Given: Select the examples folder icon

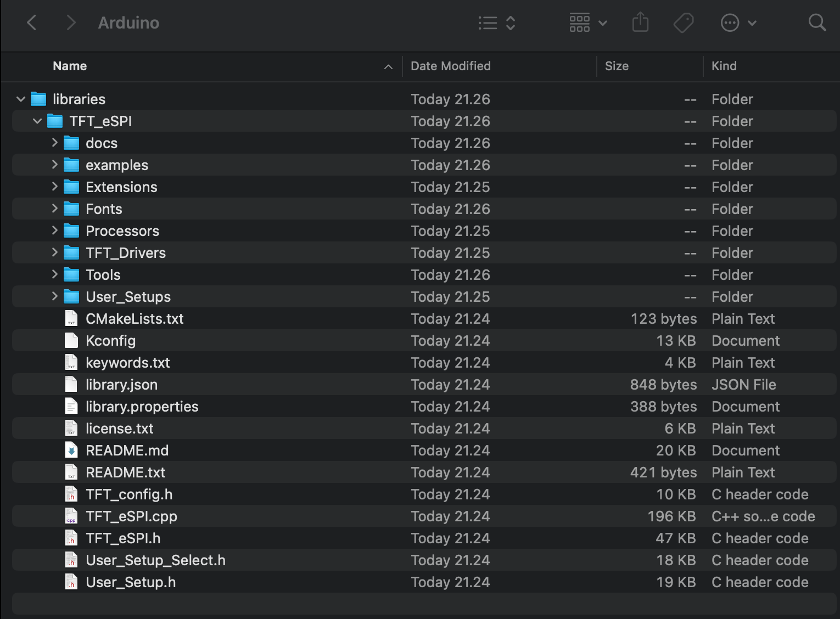Looking at the screenshot, I should click(71, 165).
